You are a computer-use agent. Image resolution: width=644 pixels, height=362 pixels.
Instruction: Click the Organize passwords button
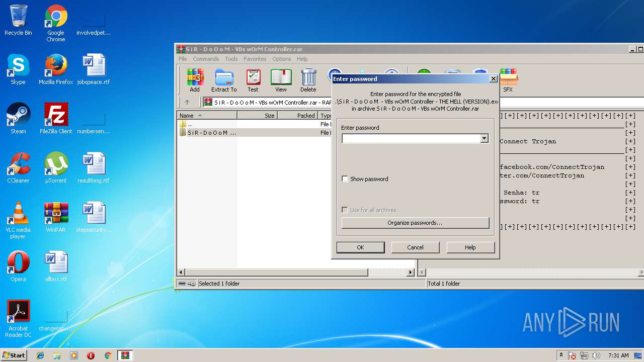pyautogui.click(x=415, y=223)
